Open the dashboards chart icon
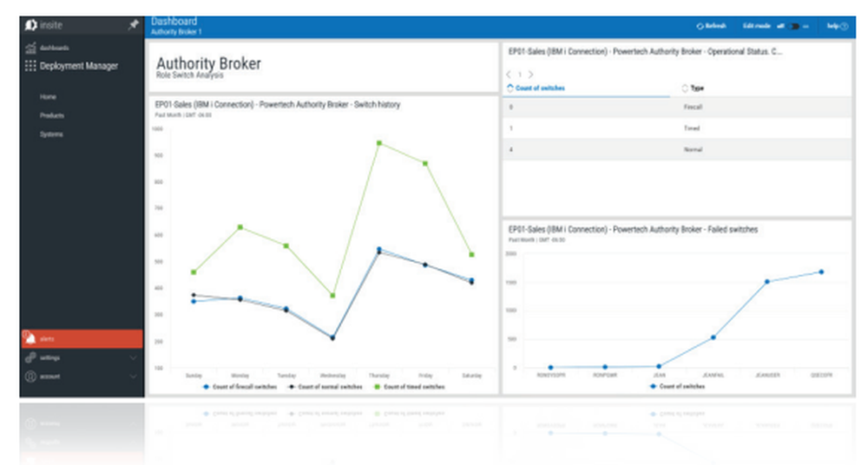The height and width of the screenshot is (465, 868). point(31,48)
